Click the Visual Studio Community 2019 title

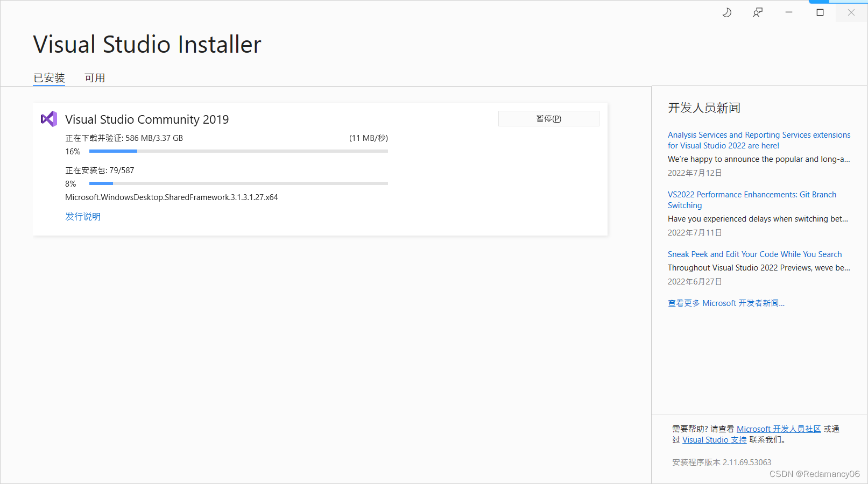click(147, 119)
